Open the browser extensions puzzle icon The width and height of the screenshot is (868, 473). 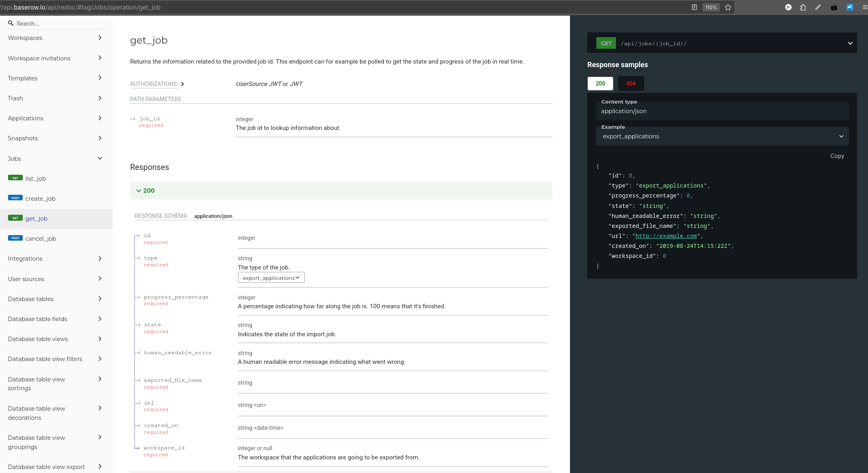[x=803, y=7]
